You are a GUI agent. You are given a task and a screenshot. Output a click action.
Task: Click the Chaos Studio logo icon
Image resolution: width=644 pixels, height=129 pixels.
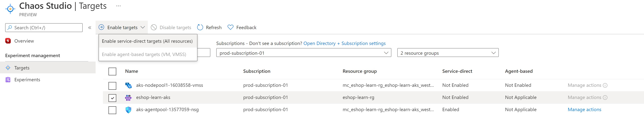(10, 9)
